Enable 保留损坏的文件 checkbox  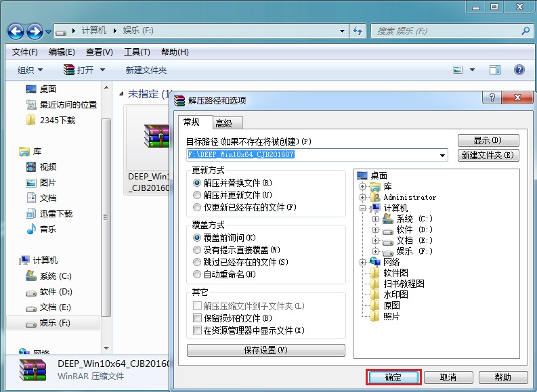[197, 318]
